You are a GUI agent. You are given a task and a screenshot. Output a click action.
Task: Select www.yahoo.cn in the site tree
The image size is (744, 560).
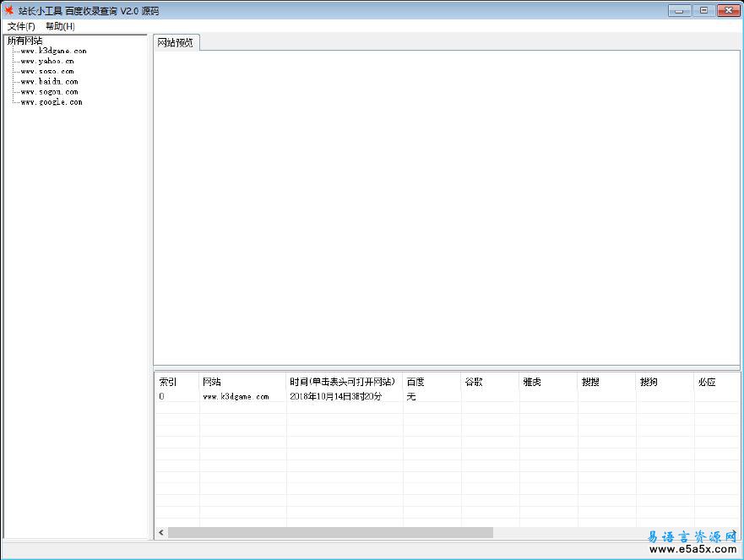coord(47,61)
